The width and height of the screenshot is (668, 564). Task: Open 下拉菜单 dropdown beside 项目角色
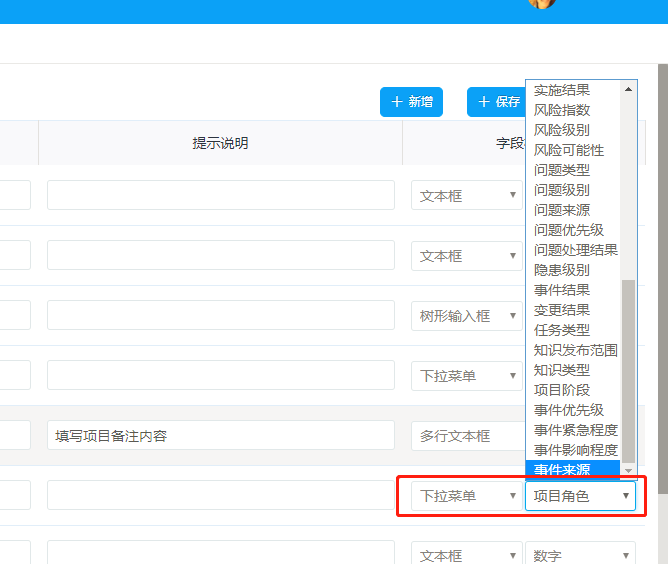466,496
